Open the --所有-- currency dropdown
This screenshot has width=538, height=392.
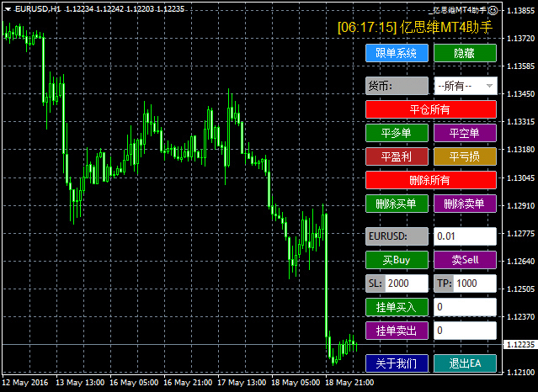(x=466, y=86)
